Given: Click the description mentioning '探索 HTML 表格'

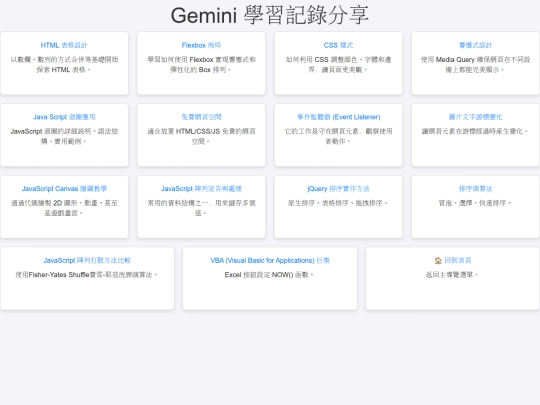Looking at the screenshot, I should coord(64,64).
